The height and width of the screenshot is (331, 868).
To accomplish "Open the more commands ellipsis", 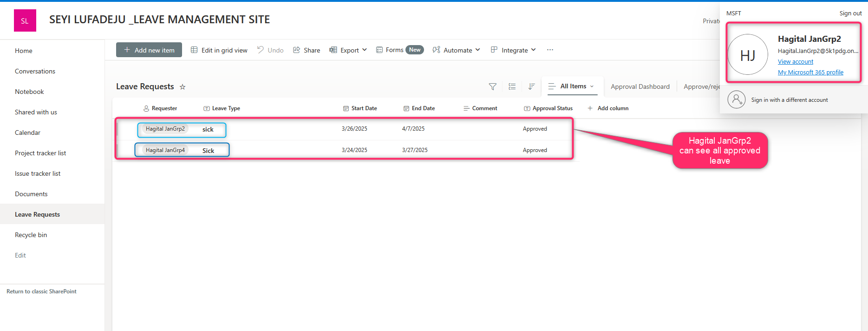I will point(550,50).
